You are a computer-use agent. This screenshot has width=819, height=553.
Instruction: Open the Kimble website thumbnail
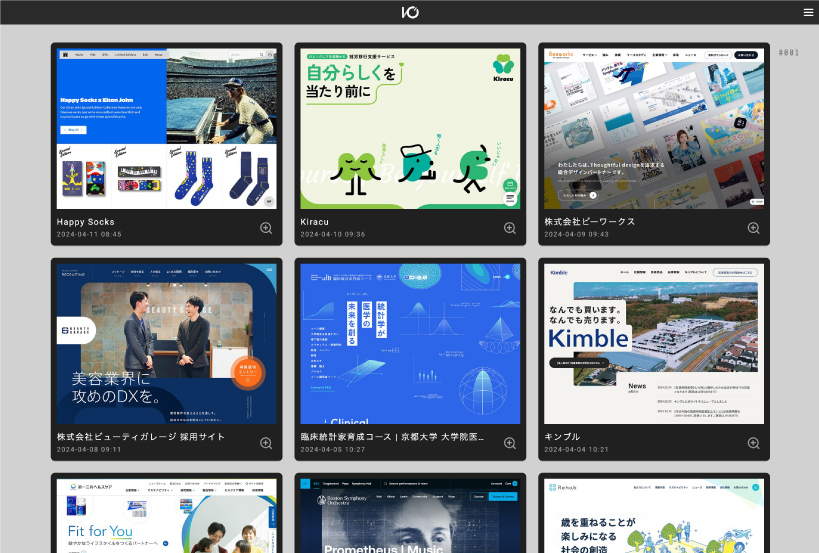coord(654,344)
